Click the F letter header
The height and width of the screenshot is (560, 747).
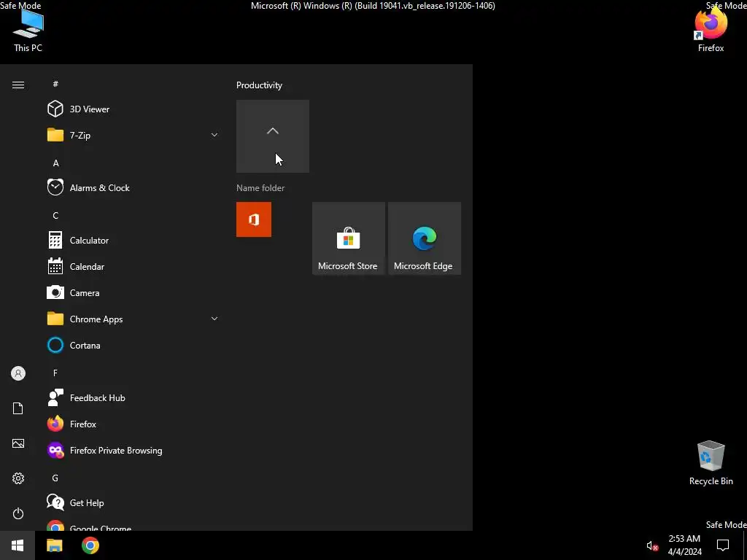click(x=55, y=373)
